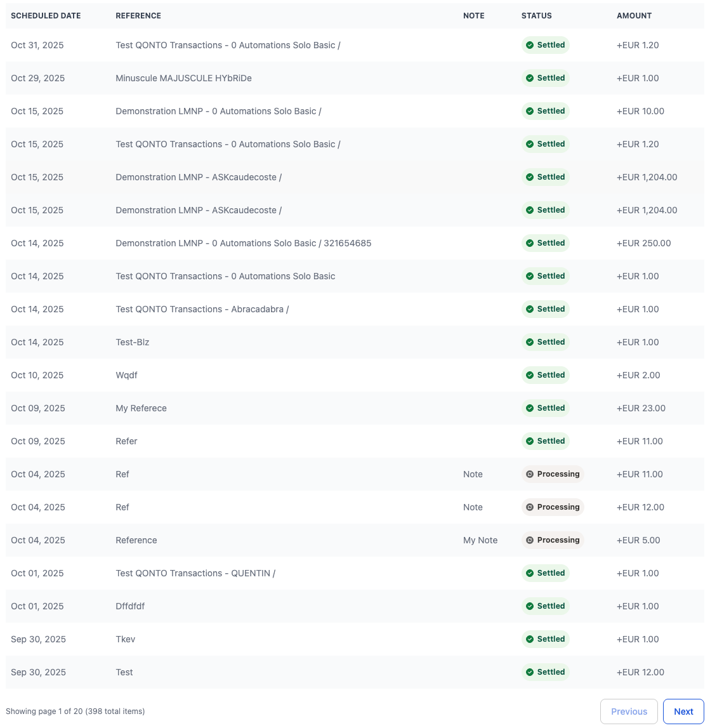710x728 pixels.
Task: Click the Amount column header
Action: point(634,16)
